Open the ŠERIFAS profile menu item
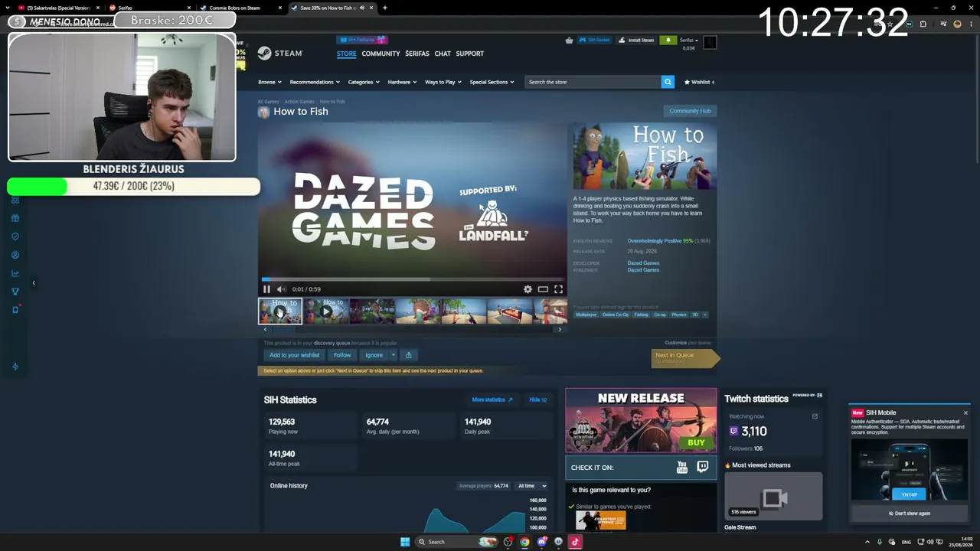 pyautogui.click(x=417, y=54)
